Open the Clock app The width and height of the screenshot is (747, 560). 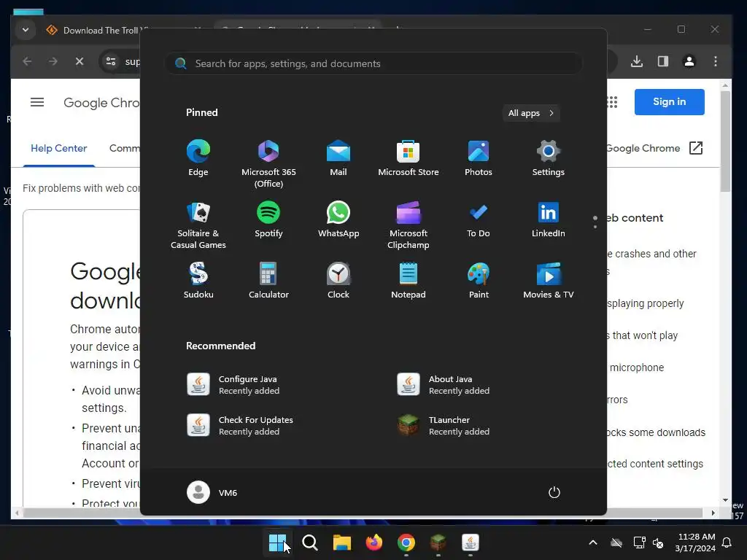tap(338, 281)
